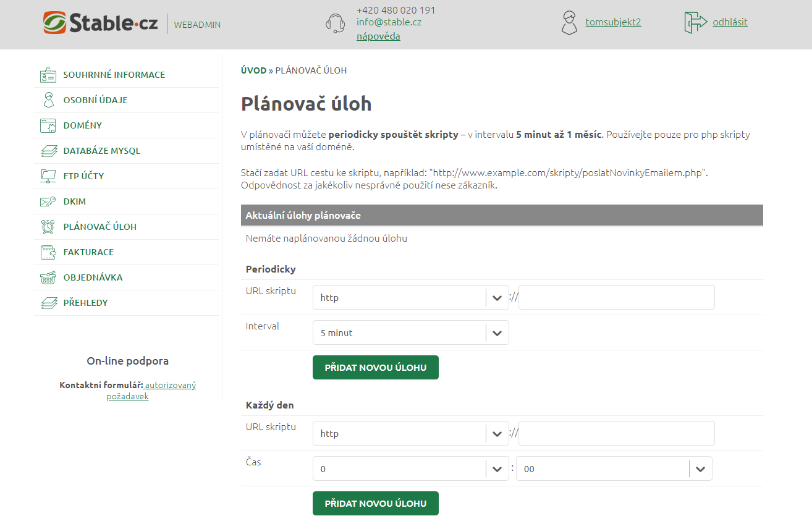Click the ÚVOD breadcrumb link
Image resolution: width=812 pixels, height=529 pixels.
(x=253, y=70)
